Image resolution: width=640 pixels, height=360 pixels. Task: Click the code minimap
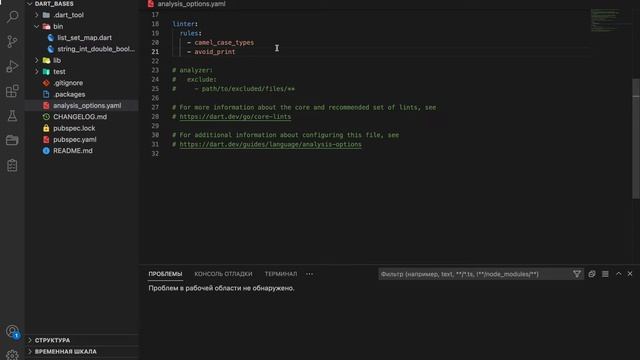[610, 20]
